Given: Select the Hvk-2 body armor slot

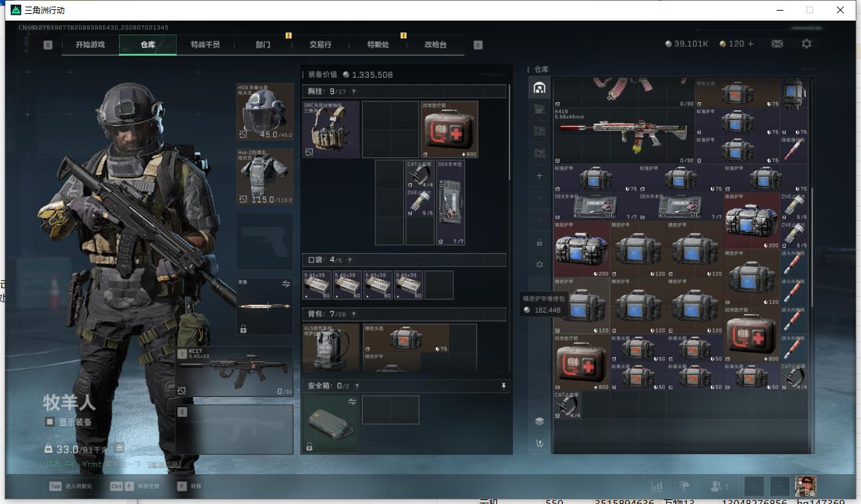Looking at the screenshot, I should (265, 176).
